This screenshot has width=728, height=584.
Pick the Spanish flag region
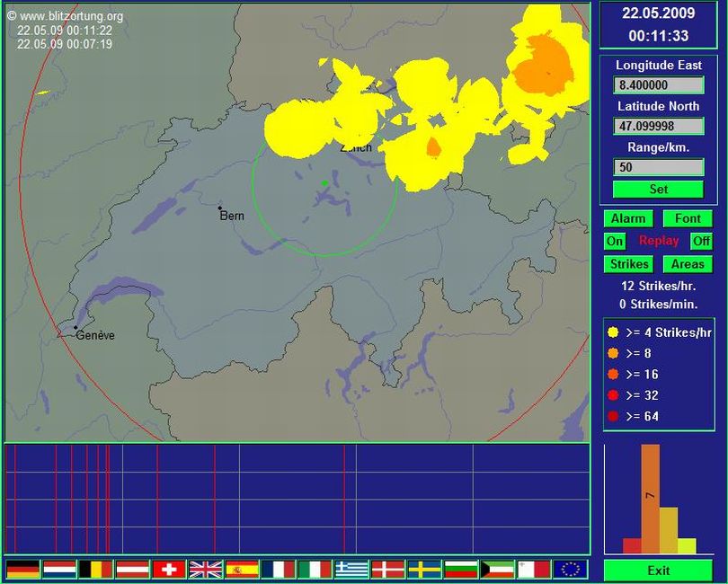[242, 569]
